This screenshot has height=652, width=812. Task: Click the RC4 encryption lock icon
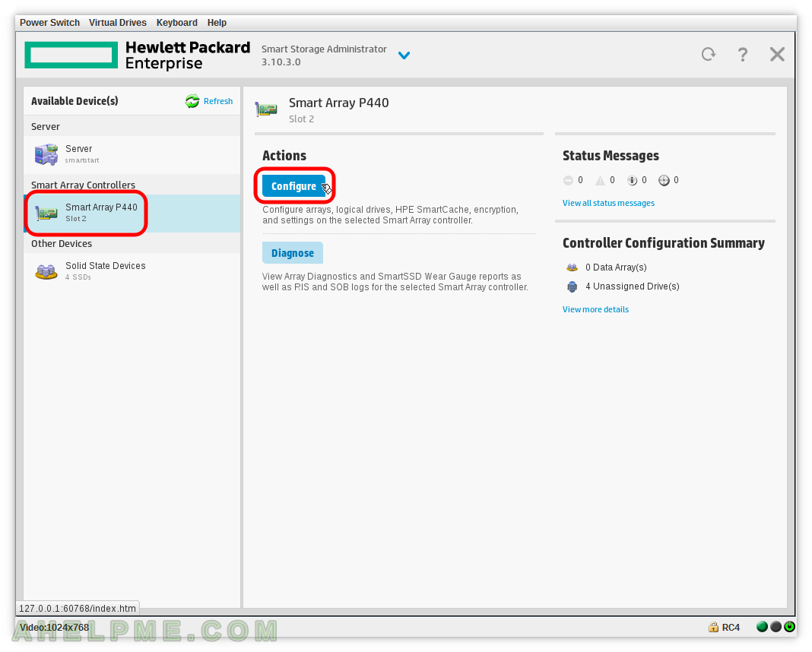click(713, 627)
